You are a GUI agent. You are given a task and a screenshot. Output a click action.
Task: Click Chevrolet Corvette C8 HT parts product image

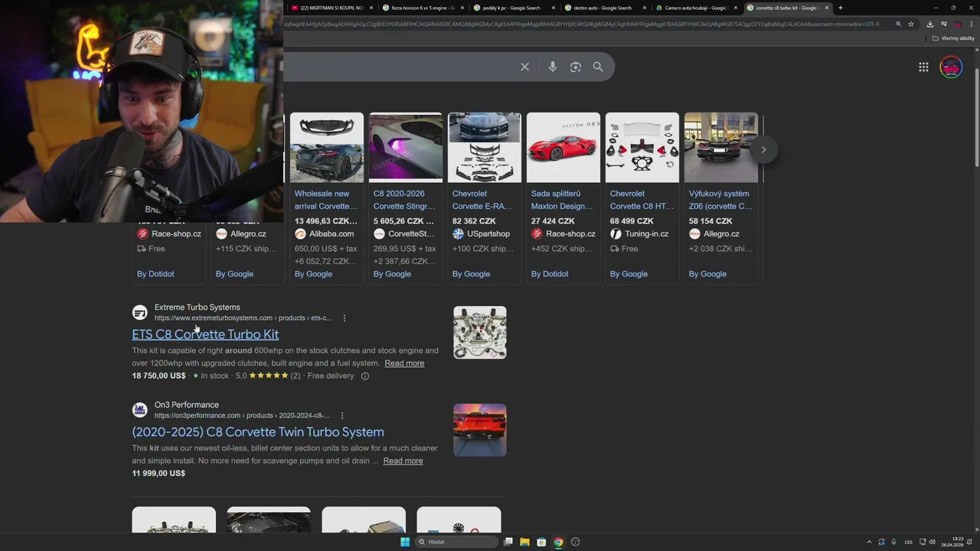642,148
